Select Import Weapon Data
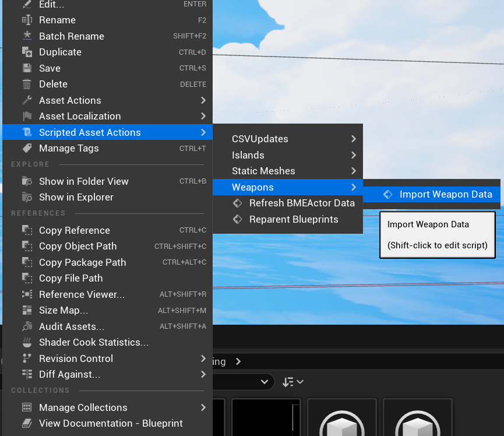 (x=446, y=194)
